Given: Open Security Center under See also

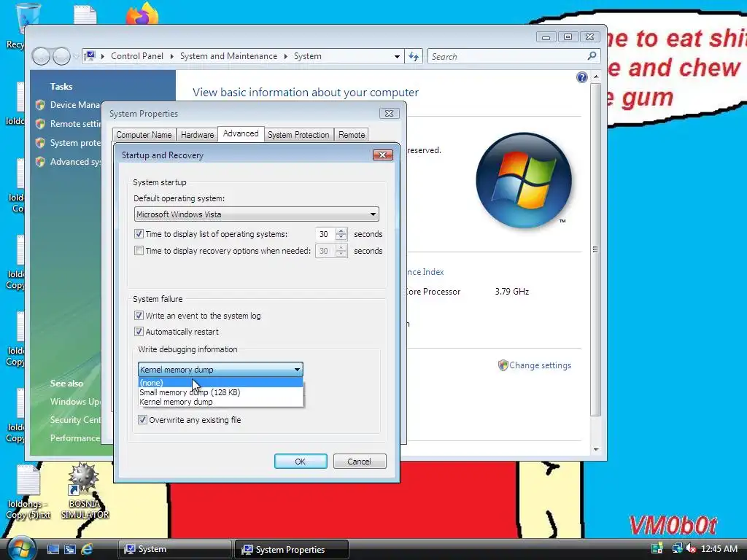Looking at the screenshot, I should pos(75,419).
